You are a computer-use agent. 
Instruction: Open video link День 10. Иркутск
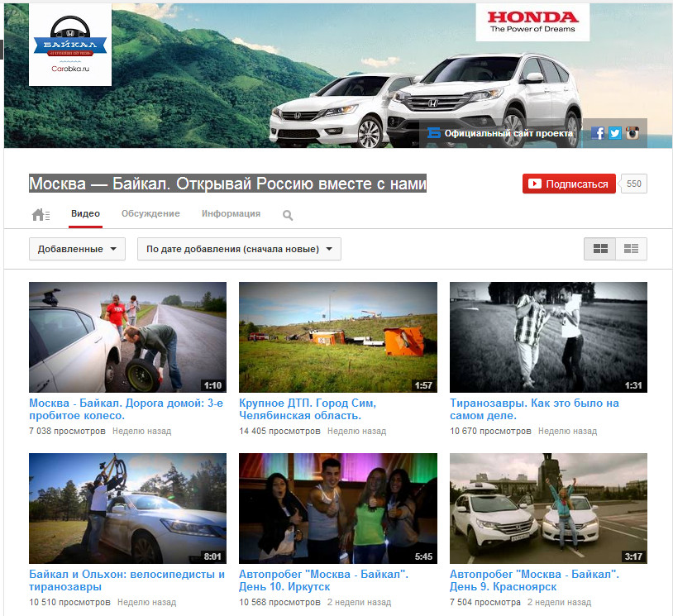click(x=324, y=580)
